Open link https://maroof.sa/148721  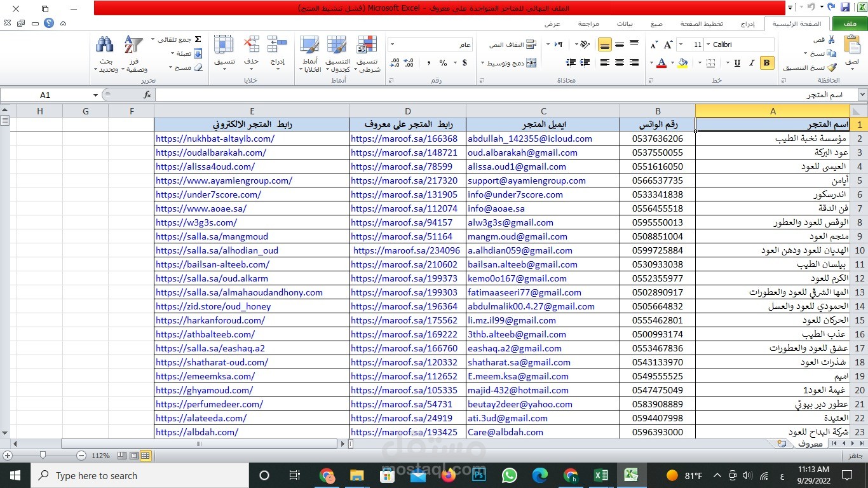pyautogui.click(x=404, y=152)
